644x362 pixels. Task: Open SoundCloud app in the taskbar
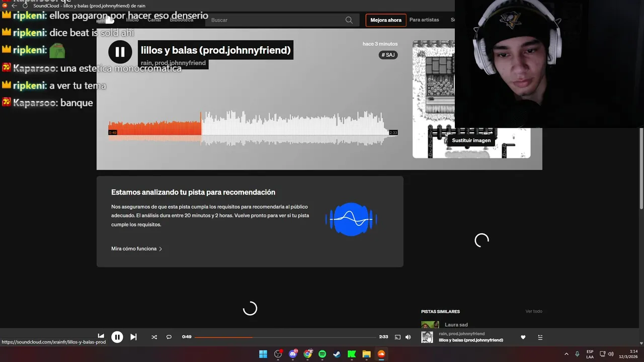click(381, 354)
